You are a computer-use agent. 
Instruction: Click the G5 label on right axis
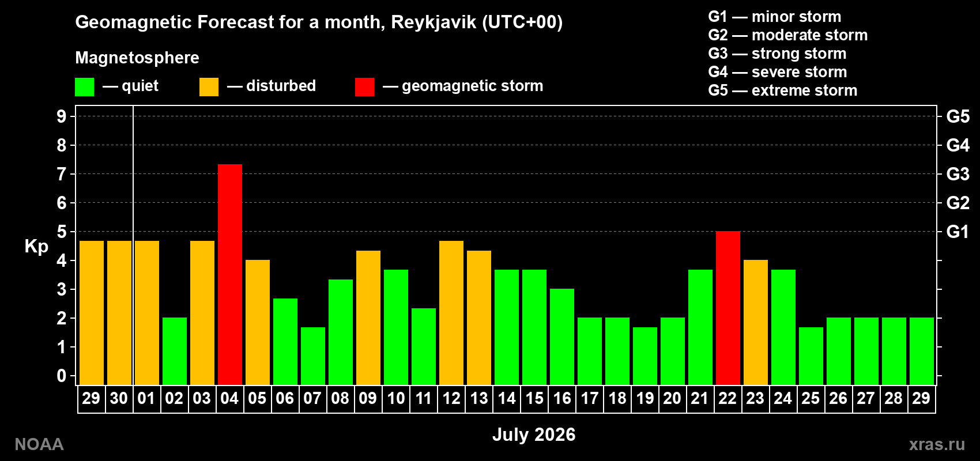[958, 116]
